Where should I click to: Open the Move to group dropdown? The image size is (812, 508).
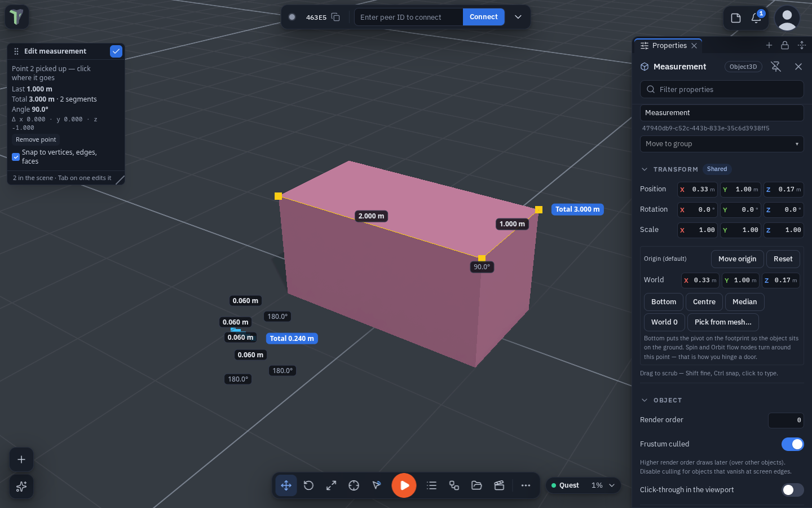click(x=722, y=144)
